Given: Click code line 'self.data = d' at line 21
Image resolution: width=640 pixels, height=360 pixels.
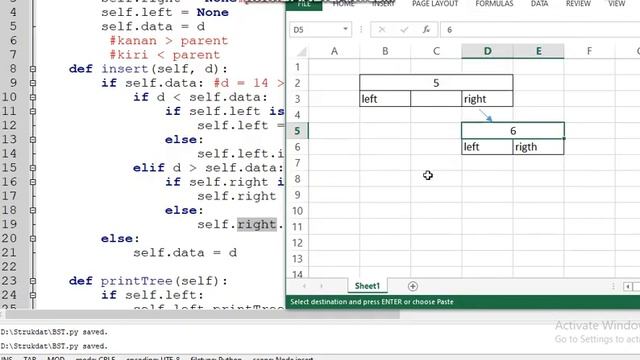Looking at the screenshot, I should tap(185, 253).
